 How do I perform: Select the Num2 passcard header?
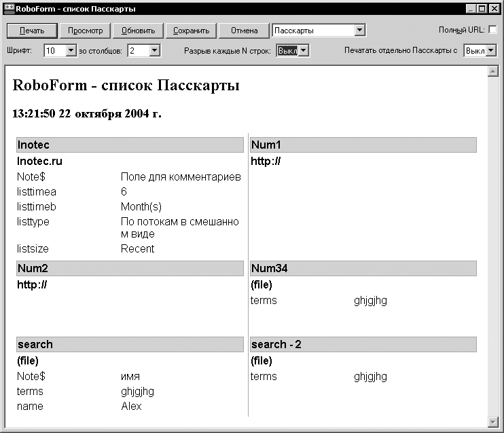[x=130, y=268]
